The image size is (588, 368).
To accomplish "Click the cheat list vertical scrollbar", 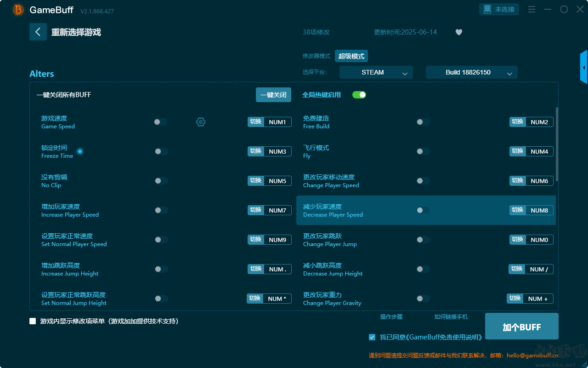I will [557, 144].
